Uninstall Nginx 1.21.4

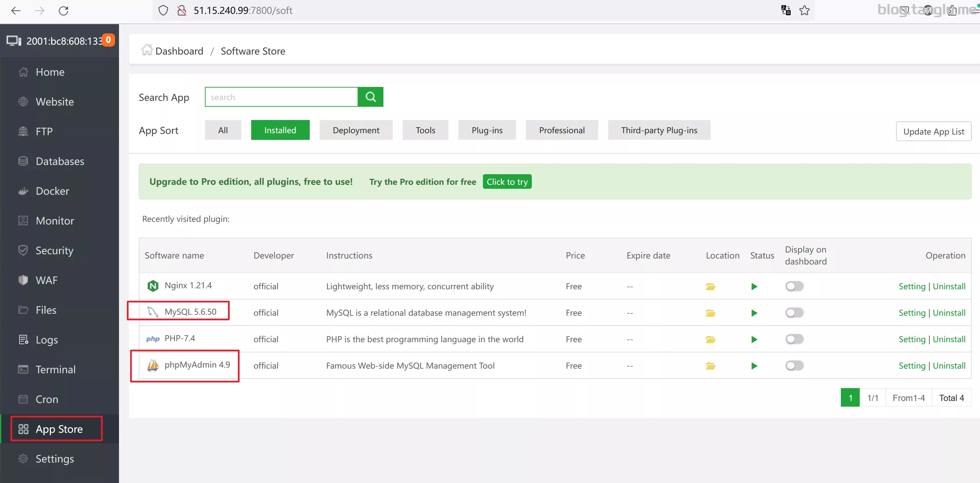click(x=949, y=286)
